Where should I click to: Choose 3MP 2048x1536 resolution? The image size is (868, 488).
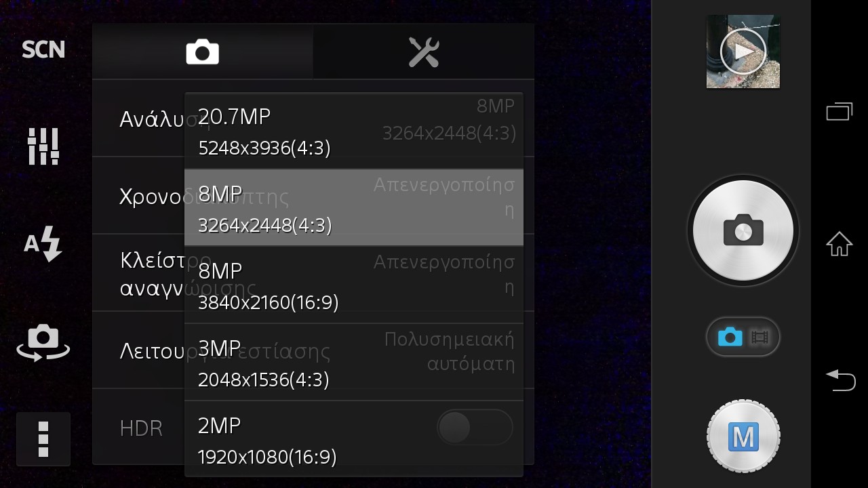[354, 362]
